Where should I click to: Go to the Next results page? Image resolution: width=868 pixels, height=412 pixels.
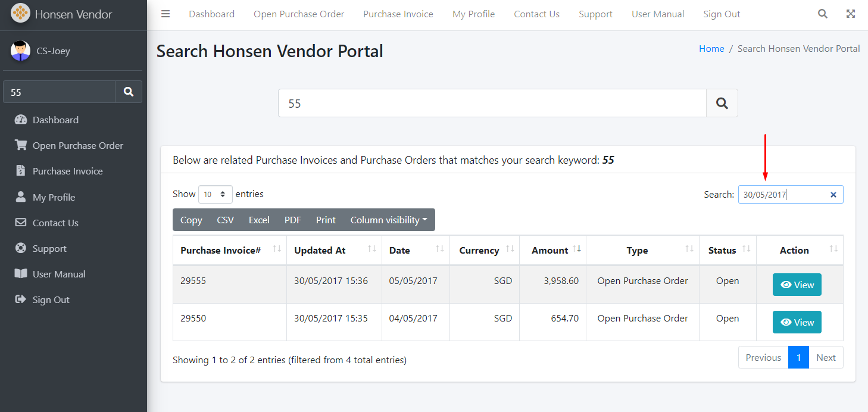click(x=826, y=357)
